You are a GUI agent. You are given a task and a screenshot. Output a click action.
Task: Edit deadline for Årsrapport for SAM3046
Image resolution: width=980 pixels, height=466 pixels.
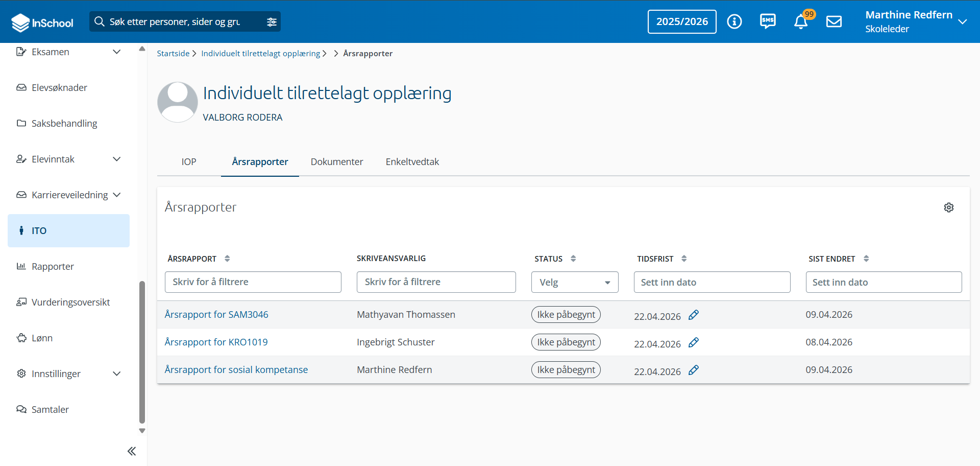[x=693, y=315]
